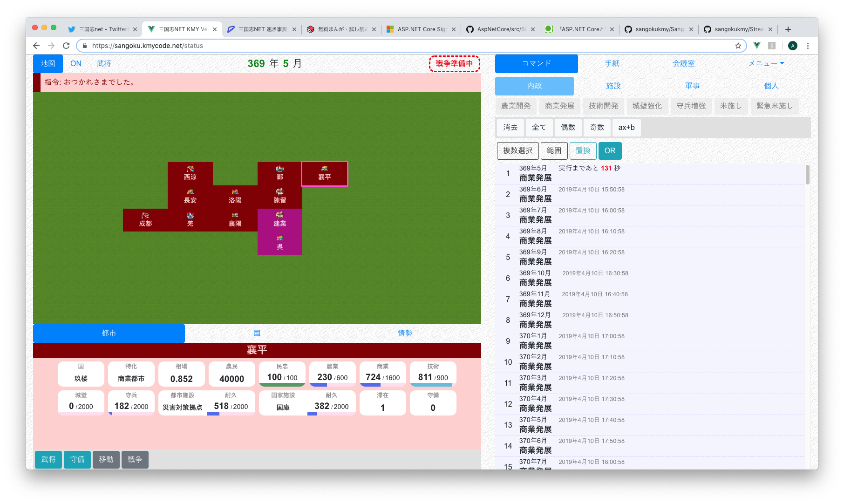Click the 技術開発 command button
The image size is (844, 504).
pyautogui.click(x=604, y=106)
